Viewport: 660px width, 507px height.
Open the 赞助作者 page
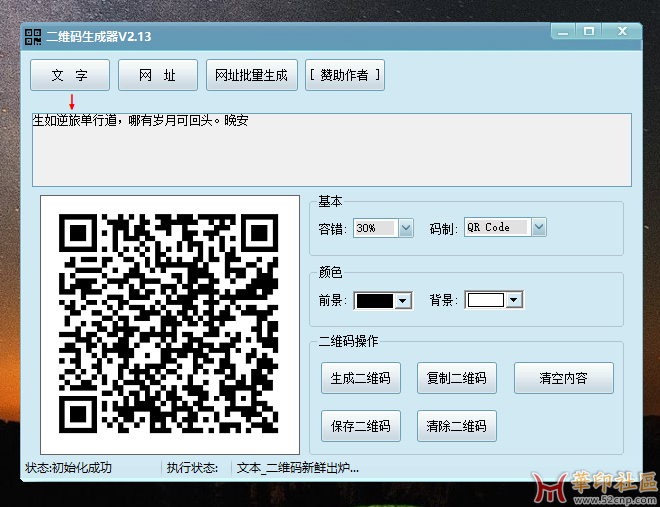click(345, 75)
